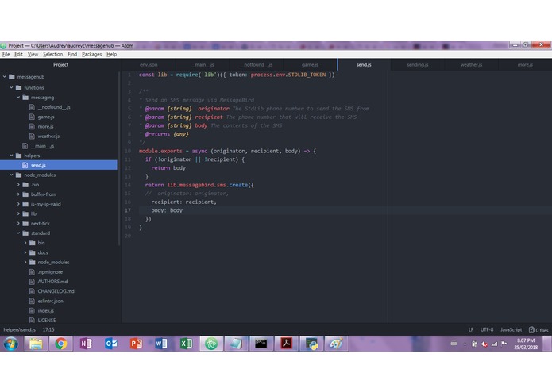Open Adobe Acrobat Reader from taskbar
Viewport: 552px width, 392px height.
click(x=286, y=344)
